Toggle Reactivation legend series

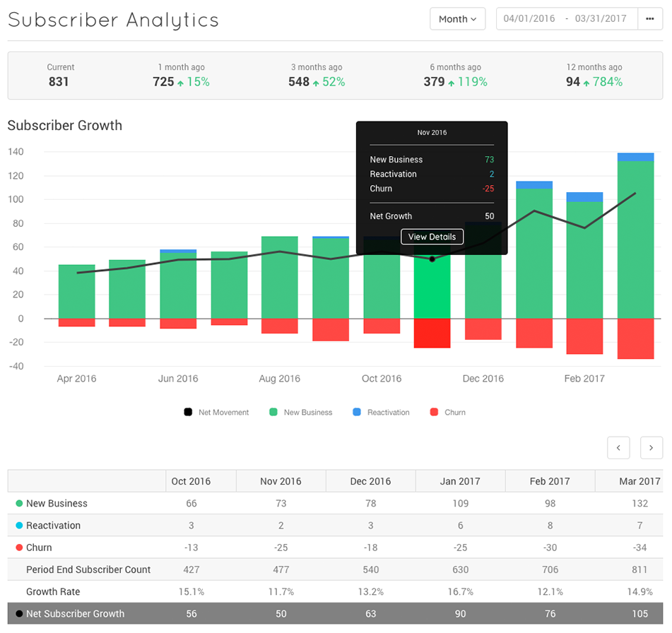381,413
